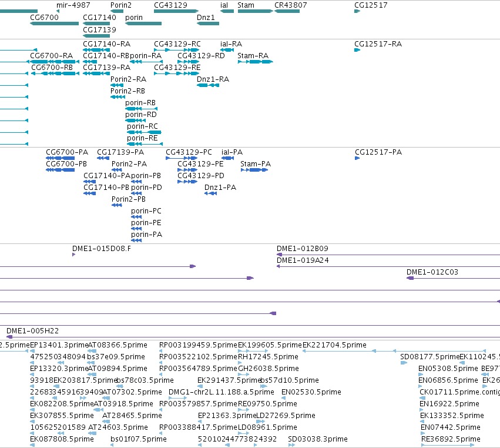Select protein CG43129-PD
This screenshot has height=448, width=500.
[187, 182]
